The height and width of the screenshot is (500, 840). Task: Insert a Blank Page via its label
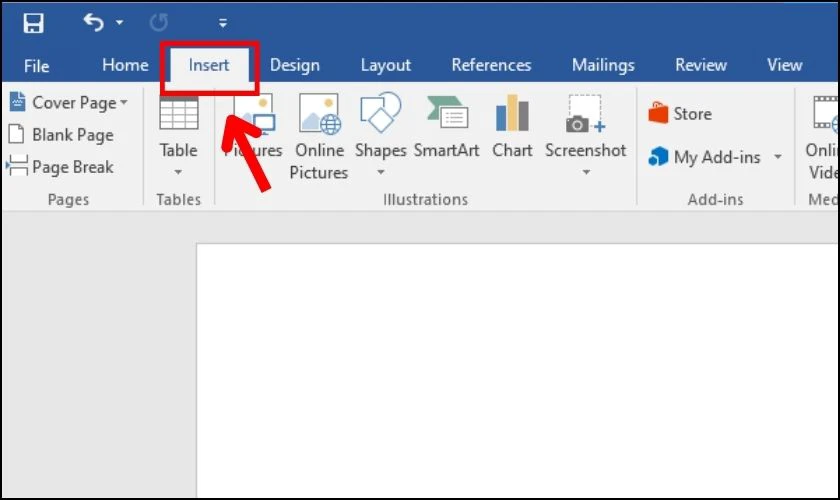click(73, 135)
